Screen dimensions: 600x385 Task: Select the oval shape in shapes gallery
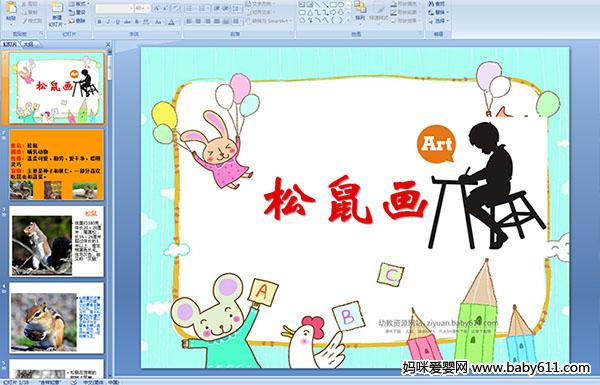(341, 5)
